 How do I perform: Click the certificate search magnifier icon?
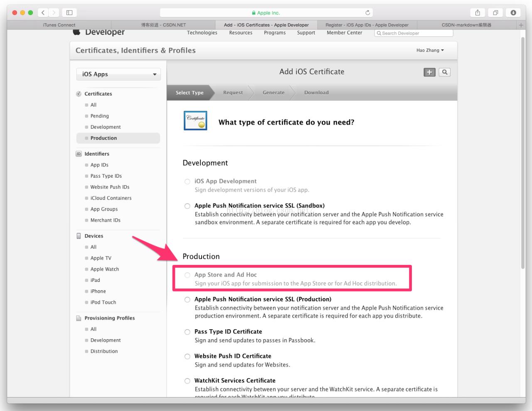pyautogui.click(x=445, y=72)
